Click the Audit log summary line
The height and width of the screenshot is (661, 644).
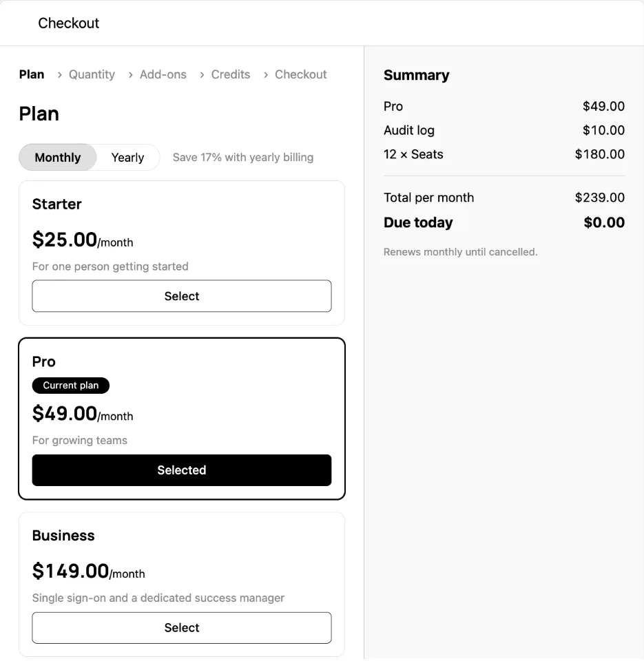pos(504,130)
